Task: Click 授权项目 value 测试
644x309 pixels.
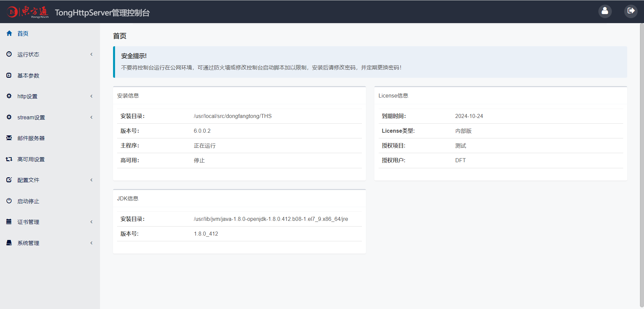Action: 461,145
